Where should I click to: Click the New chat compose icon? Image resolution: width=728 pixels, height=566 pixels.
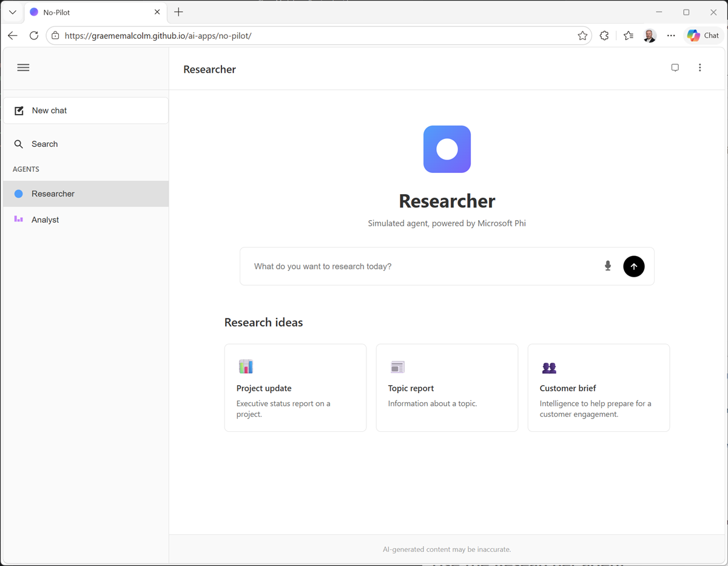click(19, 110)
